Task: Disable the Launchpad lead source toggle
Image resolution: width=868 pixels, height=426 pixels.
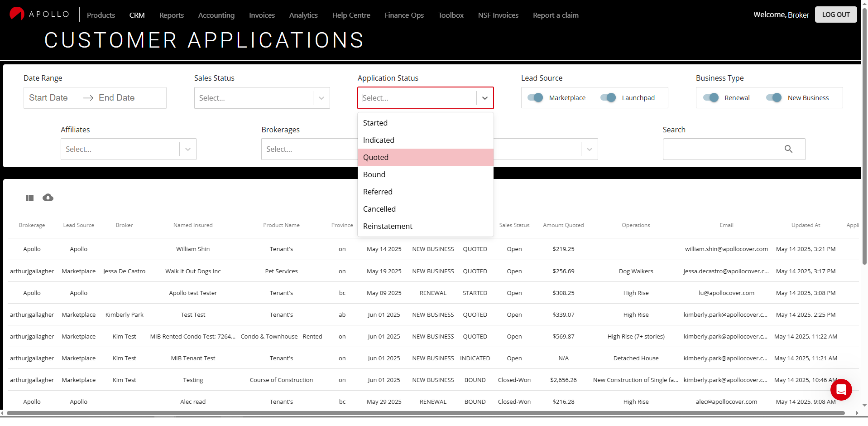Action: [x=608, y=98]
